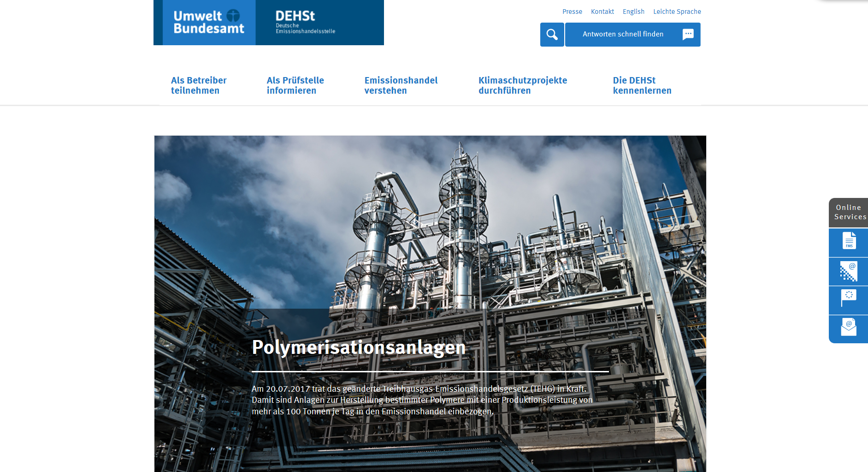The image size is (868, 472).
Task: Click the Presse link
Action: point(572,12)
